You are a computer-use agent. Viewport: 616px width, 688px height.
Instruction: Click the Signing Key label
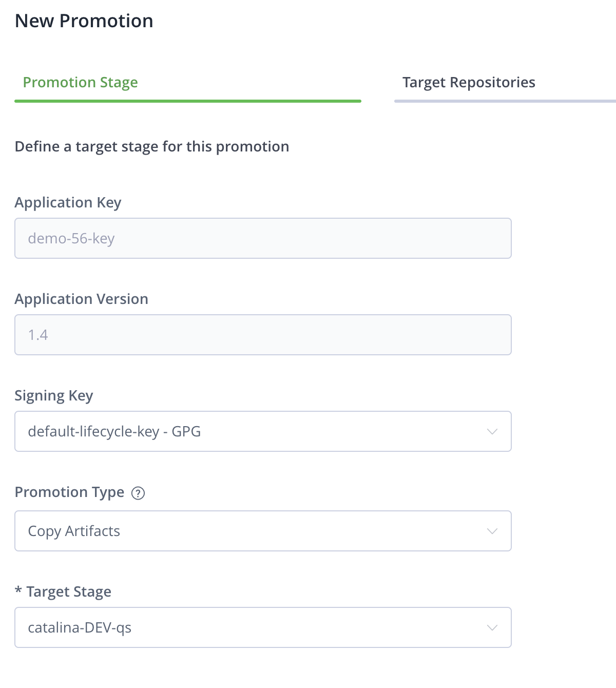[x=54, y=396]
